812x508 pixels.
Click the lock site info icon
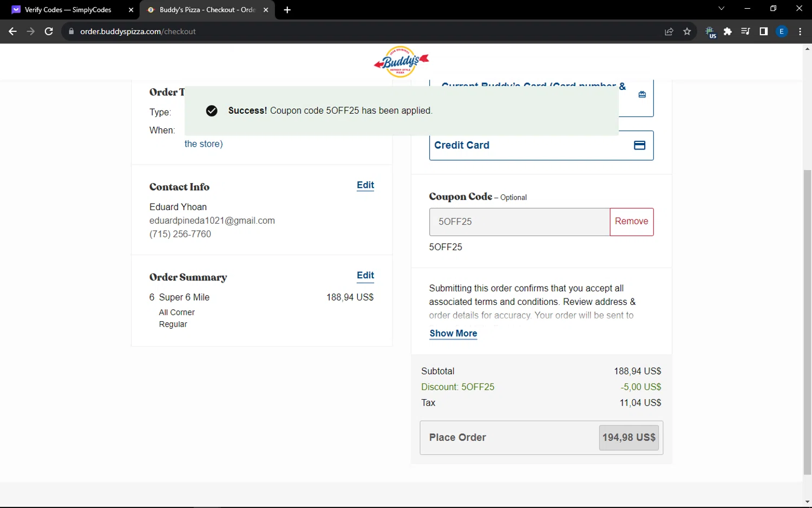pos(71,31)
